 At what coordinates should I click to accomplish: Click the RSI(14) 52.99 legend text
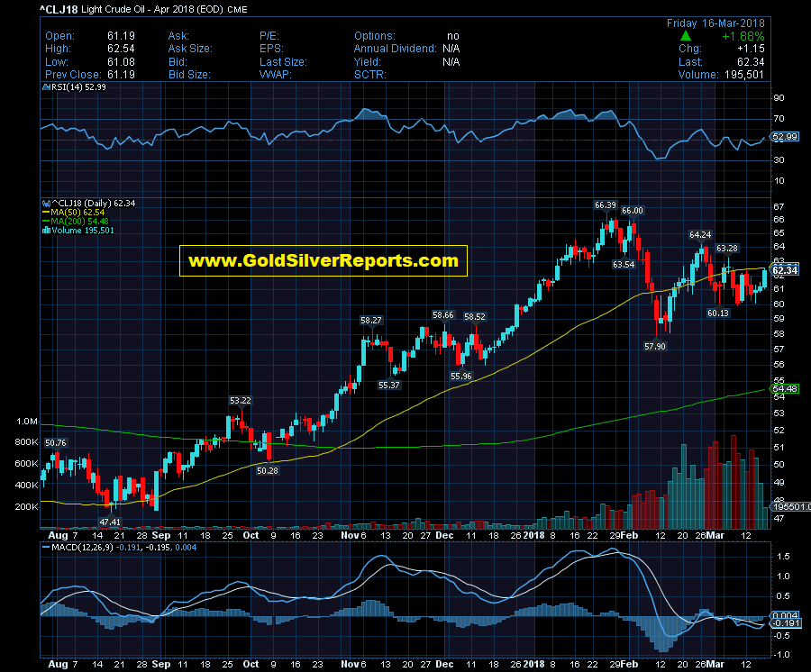click(x=78, y=87)
